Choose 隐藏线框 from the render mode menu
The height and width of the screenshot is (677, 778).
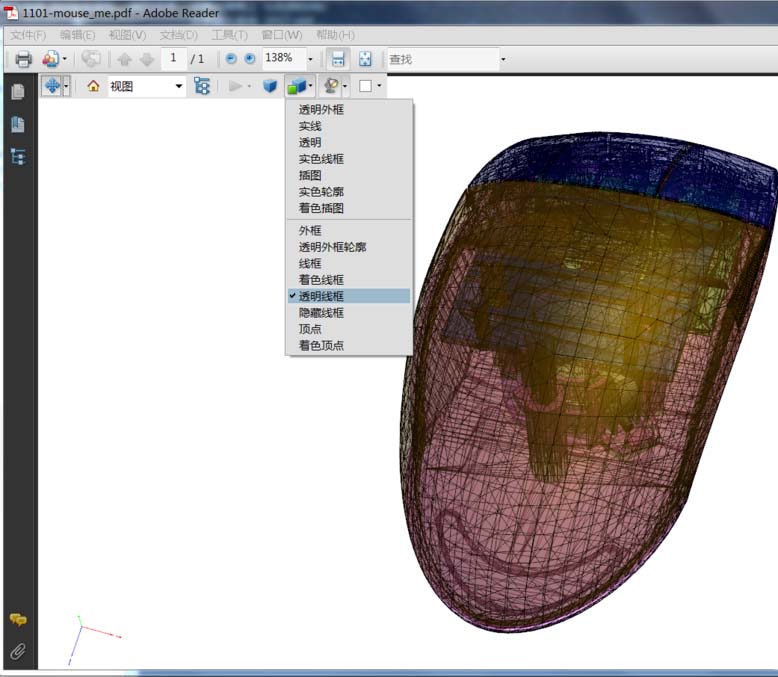[321, 313]
